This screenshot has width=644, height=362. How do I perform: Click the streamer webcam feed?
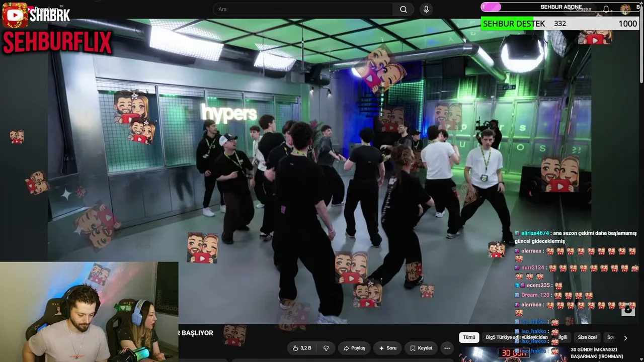89,312
